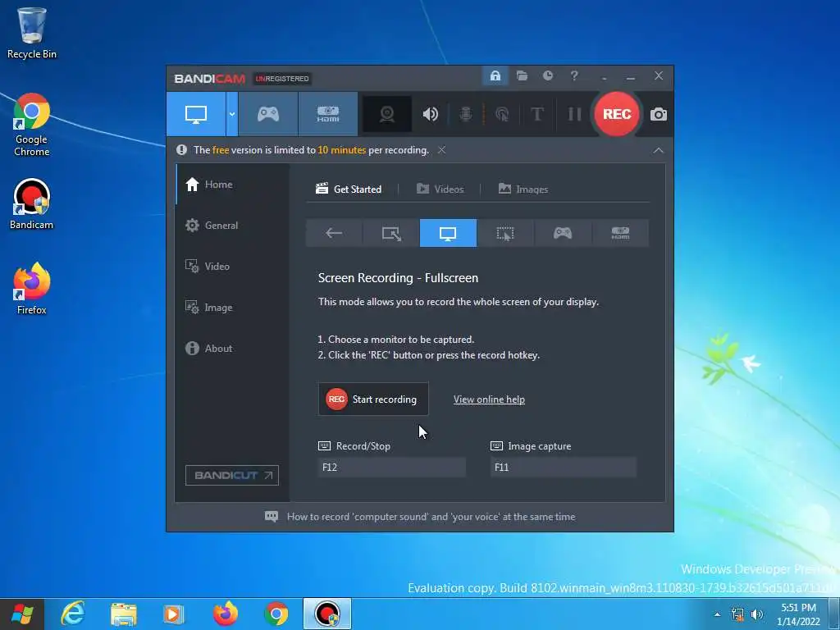Image resolution: width=840 pixels, height=630 pixels.
Task: Open the Windows Start button
Action: [22, 614]
